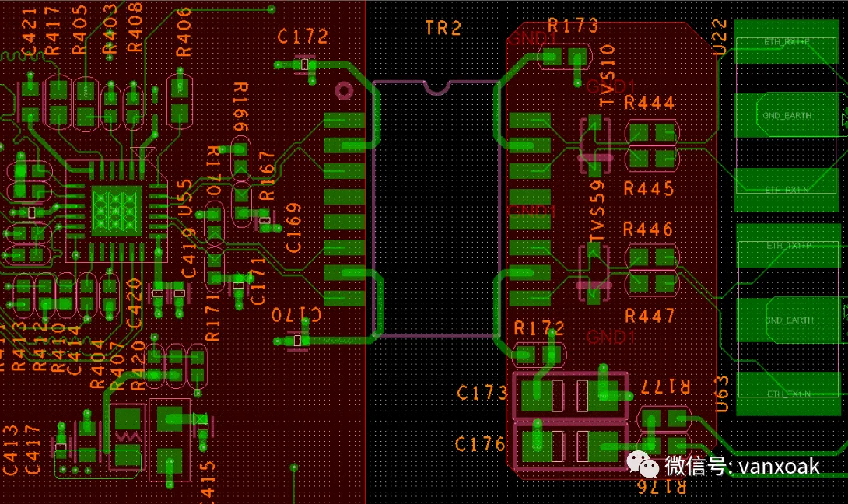848x504 pixels.
Task: Select the TVS59 designator label
Action: click(597, 212)
